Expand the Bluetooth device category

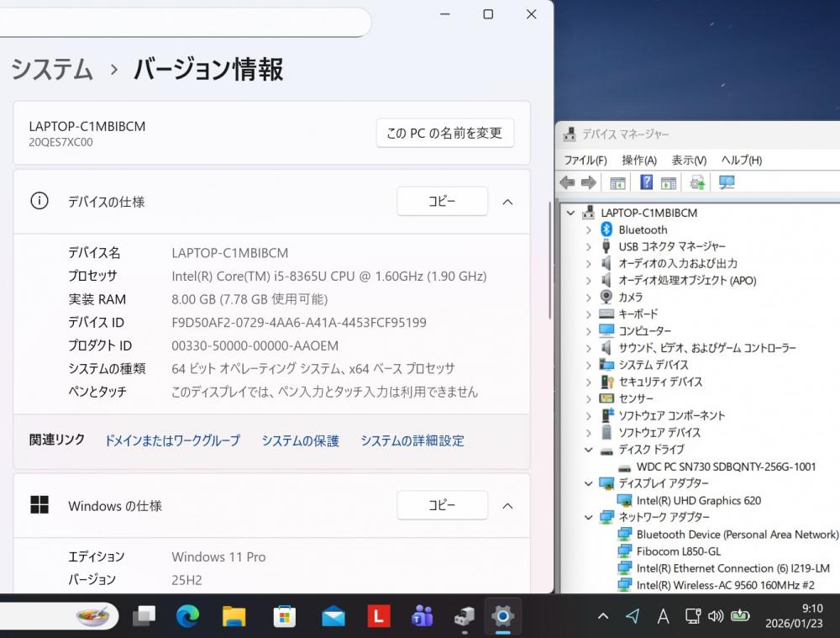(x=588, y=229)
